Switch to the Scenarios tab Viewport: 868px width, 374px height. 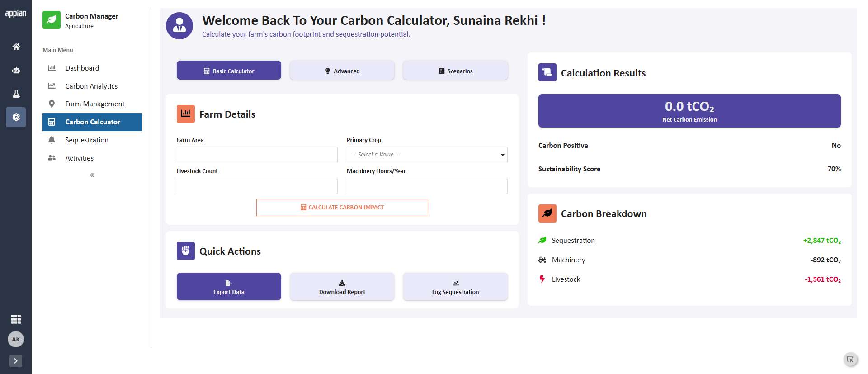[455, 71]
